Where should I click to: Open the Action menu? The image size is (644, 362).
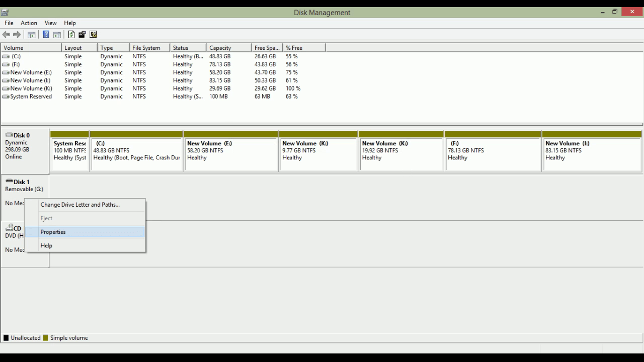(28, 23)
